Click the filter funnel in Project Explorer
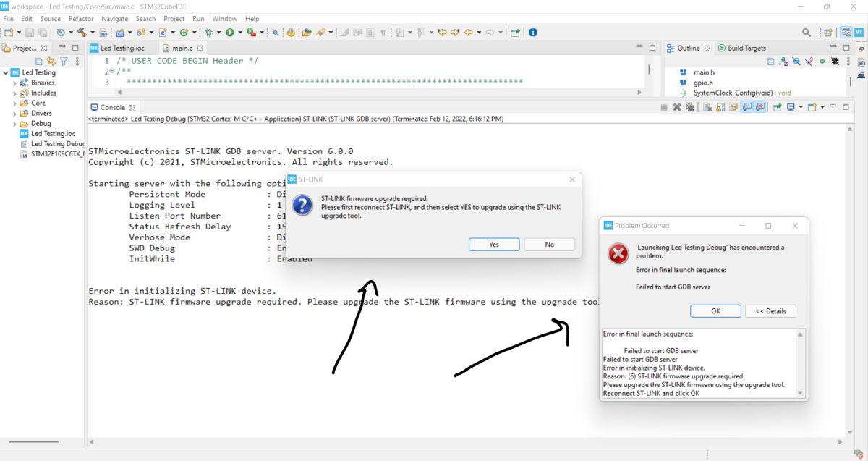Screen dimensions: 868x461 pos(64,62)
